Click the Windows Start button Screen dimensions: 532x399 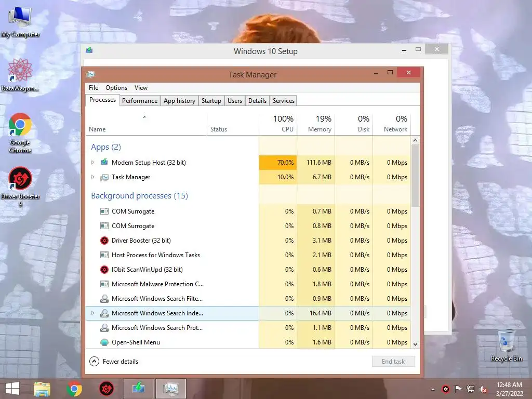(x=12, y=389)
